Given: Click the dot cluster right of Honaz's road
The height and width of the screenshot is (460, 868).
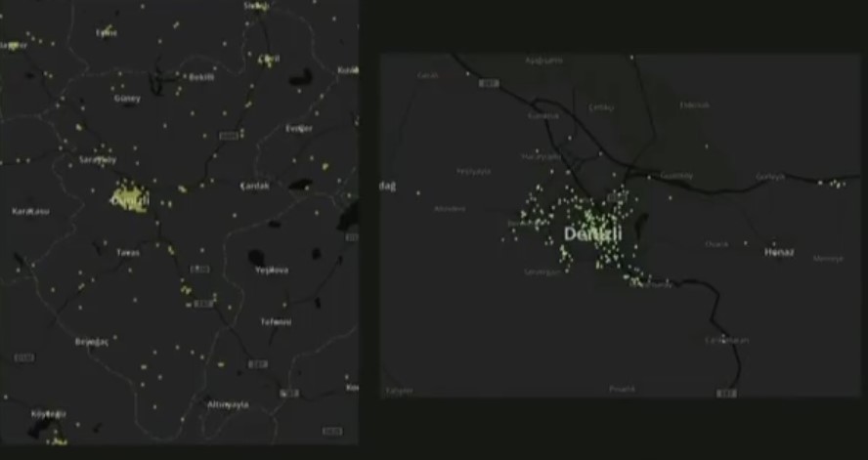Looking at the screenshot, I should (835, 184).
